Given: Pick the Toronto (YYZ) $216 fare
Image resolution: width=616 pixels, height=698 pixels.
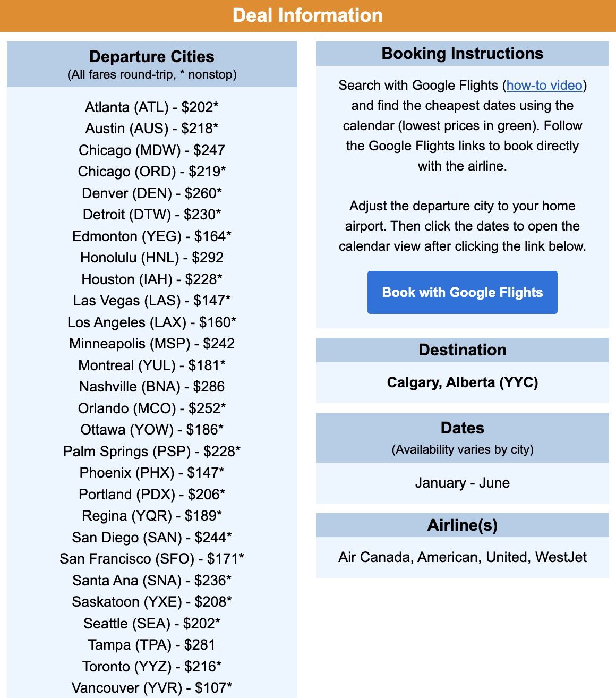Looking at the screenshot, I should click(152, 667).
